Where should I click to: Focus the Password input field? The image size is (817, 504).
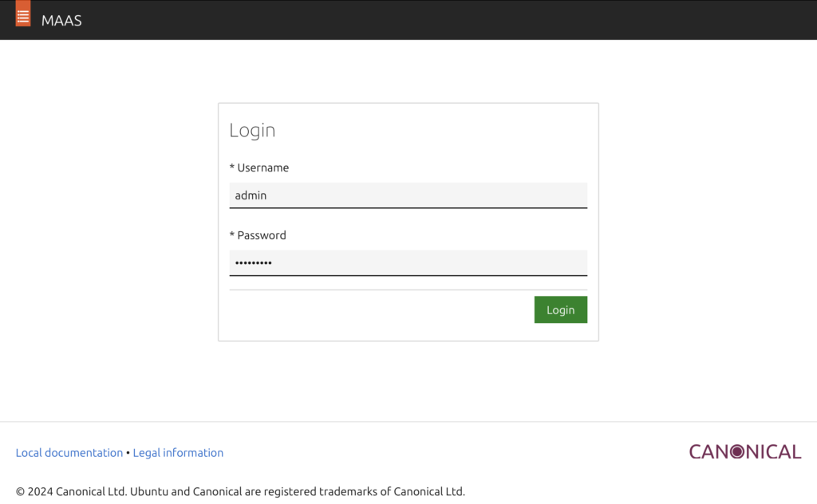408,263
